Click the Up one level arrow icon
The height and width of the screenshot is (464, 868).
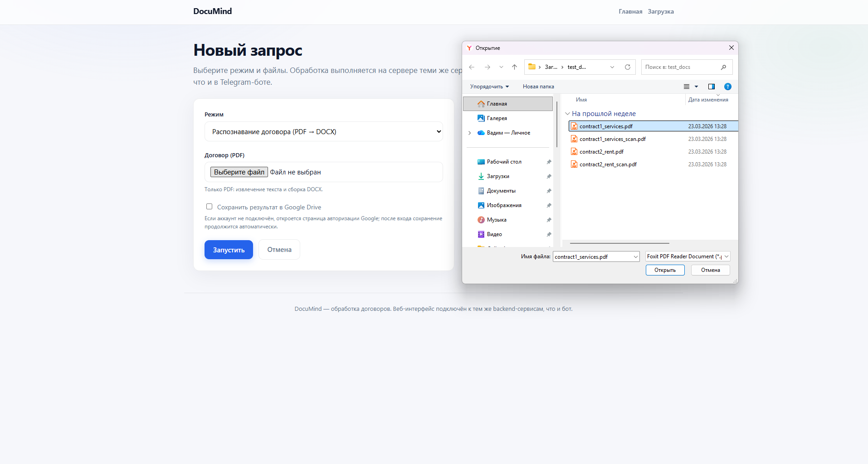pyautogui.click(x=514, y=67)
